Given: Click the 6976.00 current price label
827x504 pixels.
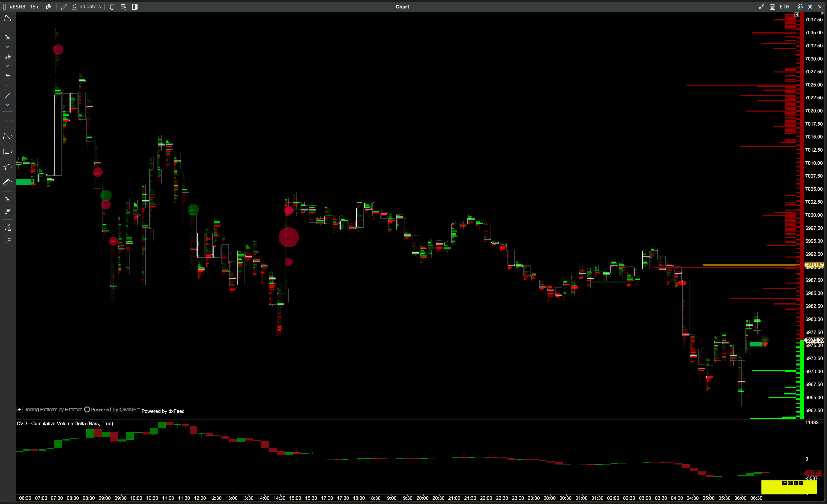Looking at the screenshot, I should pyautogui.click(x=815, y=340).
